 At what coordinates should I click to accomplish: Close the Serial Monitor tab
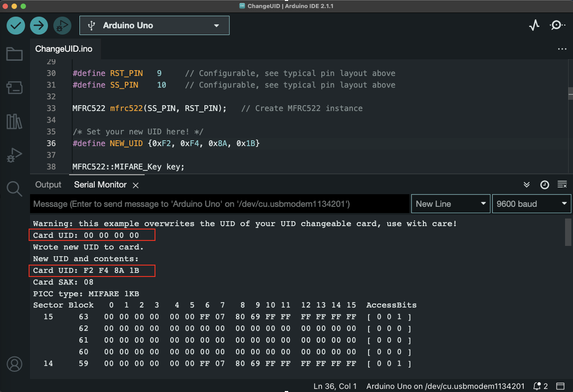(136, 186)
